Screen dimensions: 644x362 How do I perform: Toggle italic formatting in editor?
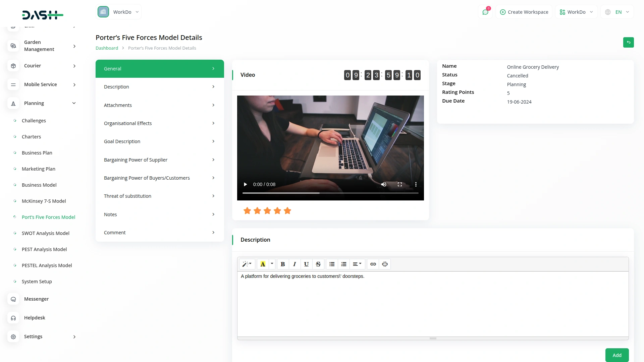click(x=294, y=264)
